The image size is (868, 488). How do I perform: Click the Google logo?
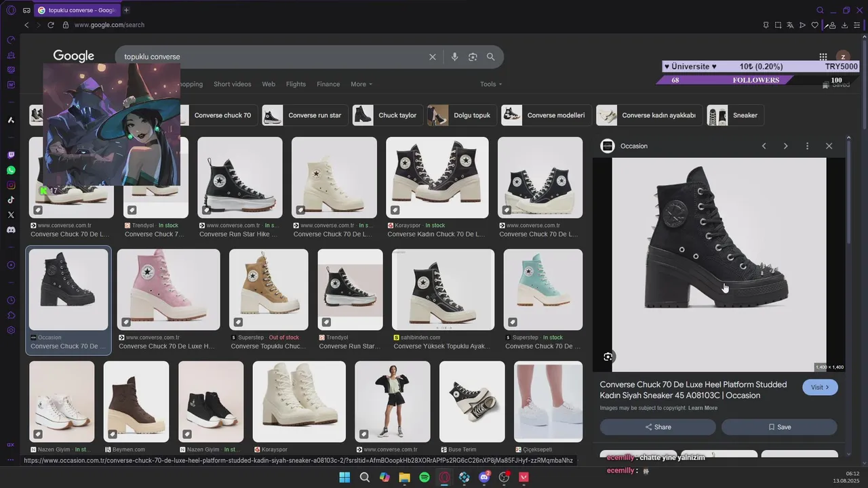74,56
